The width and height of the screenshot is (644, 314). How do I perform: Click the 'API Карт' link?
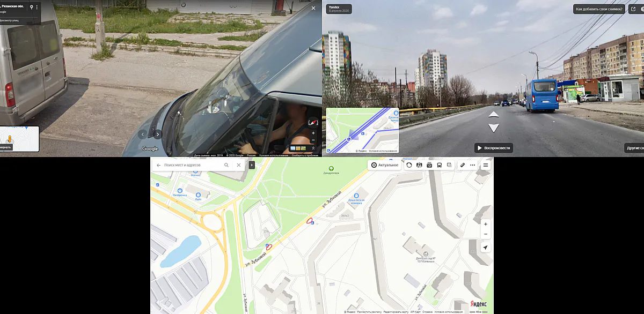point(415,311)
